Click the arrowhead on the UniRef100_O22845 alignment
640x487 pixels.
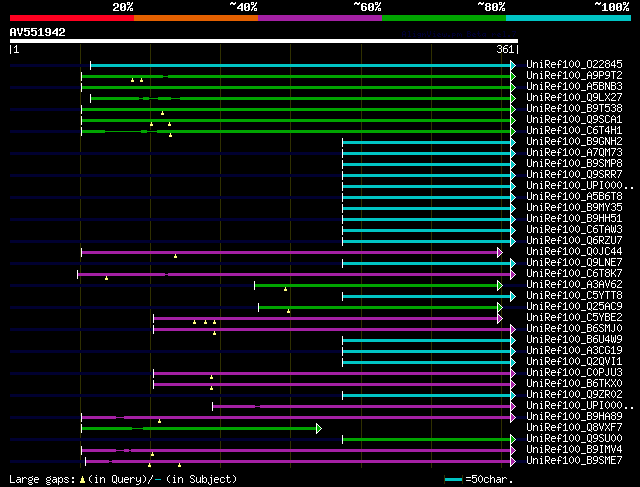513,65
